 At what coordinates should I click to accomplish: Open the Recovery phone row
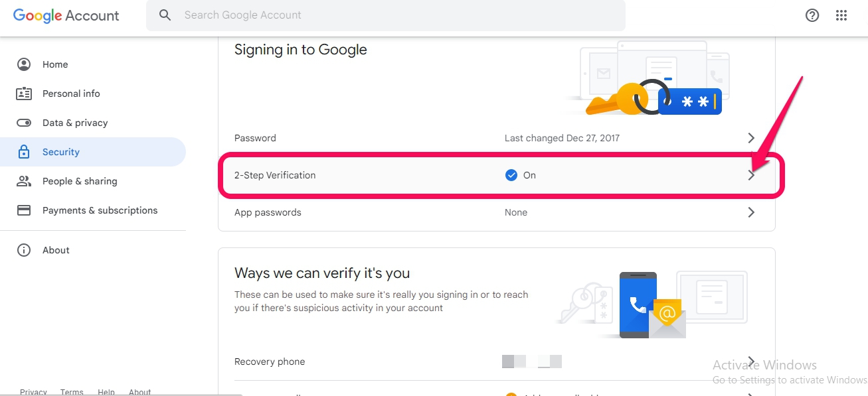tap(497, 362)
